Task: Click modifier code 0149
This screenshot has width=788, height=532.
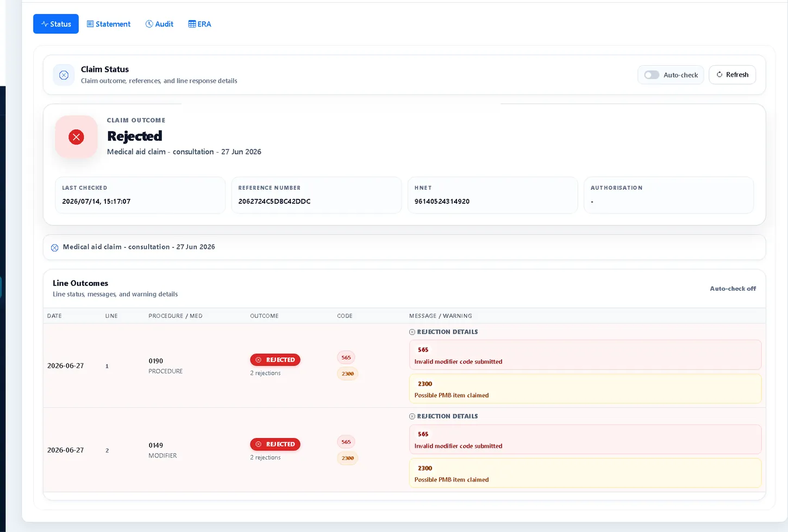Action: click(156, 445)
